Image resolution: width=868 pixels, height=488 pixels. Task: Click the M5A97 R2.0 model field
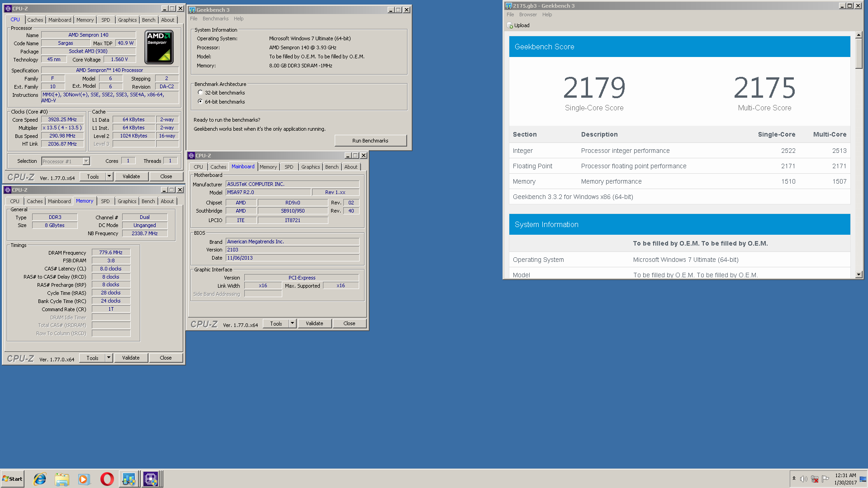268,192
